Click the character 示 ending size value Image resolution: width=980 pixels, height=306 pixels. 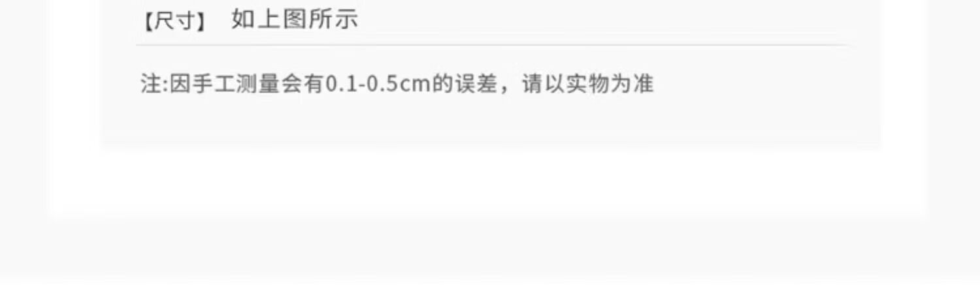(x=346, y=20)
